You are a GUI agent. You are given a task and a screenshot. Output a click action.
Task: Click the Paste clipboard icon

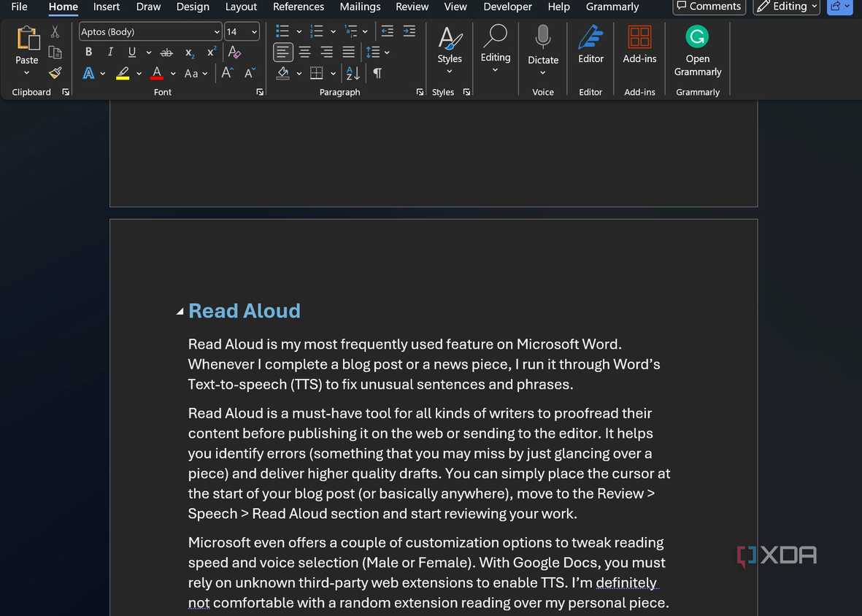[27, 39]
